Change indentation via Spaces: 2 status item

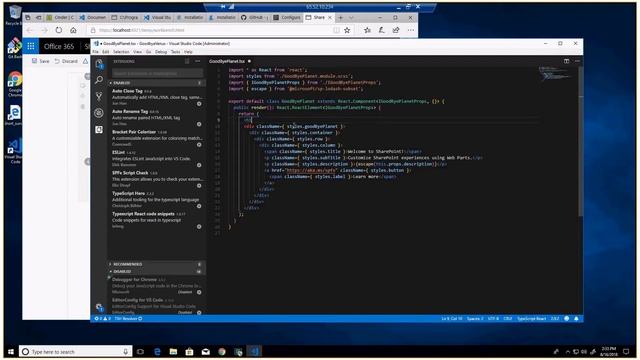point(475,318)
